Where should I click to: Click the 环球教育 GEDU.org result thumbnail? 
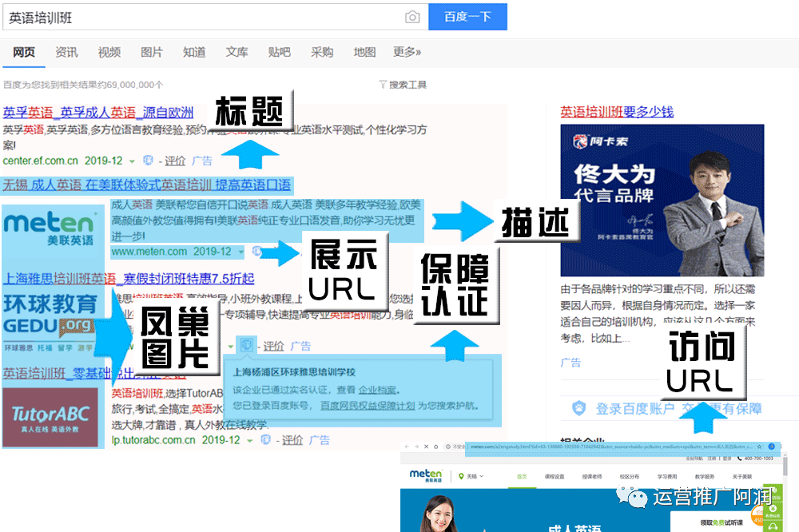coord(50,323)
